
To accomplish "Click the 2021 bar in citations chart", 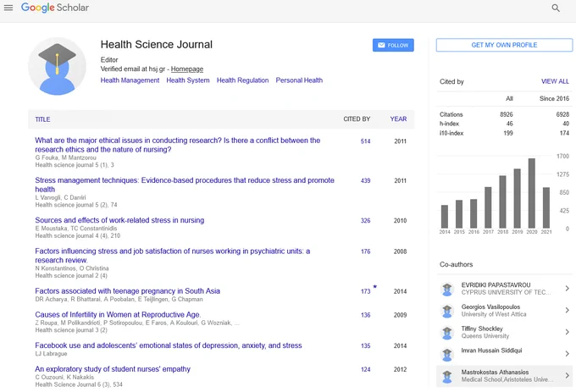I will [546, 207].
